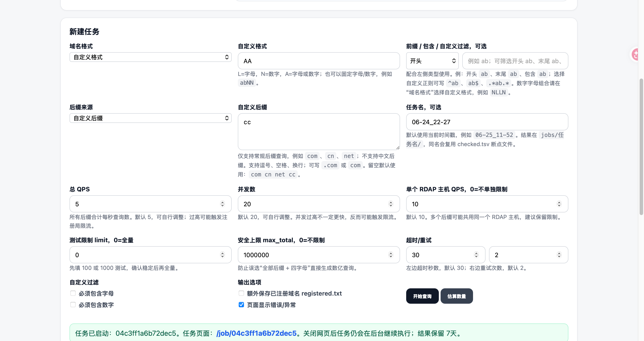644x341 pixels.
Task: Click the retry count field showing 2
Action: (528, 255)
